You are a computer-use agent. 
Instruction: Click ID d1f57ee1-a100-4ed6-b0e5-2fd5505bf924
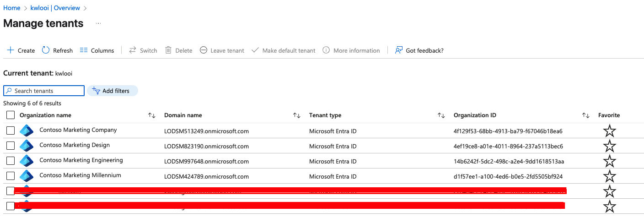tap(508, 177)
